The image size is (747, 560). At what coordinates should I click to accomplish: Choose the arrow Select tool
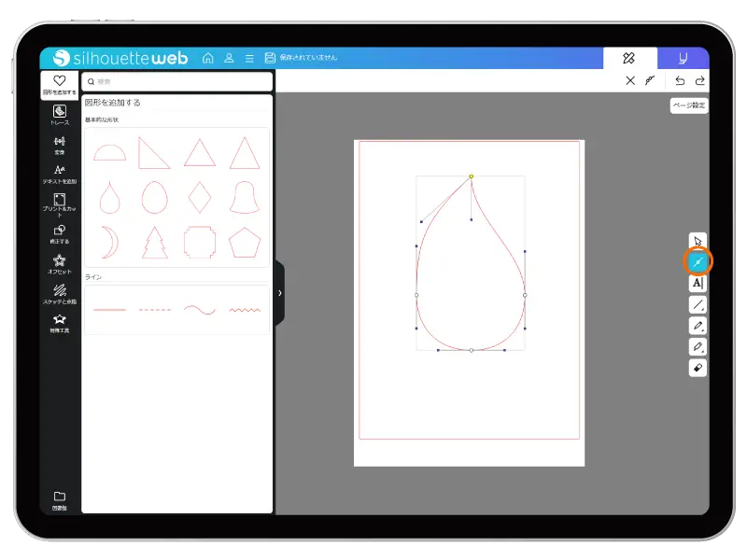click(698, 242)
